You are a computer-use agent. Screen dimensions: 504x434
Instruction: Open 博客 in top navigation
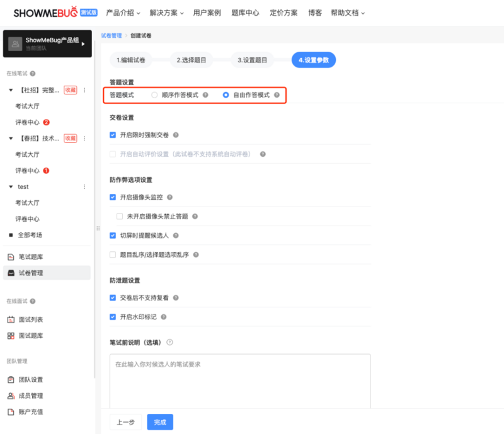click(314, 13)
